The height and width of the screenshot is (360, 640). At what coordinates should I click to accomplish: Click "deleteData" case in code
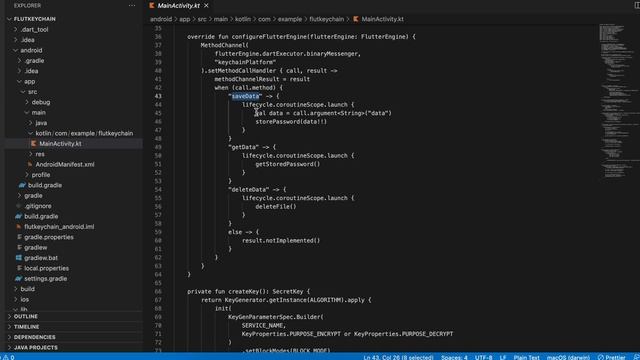249,189
